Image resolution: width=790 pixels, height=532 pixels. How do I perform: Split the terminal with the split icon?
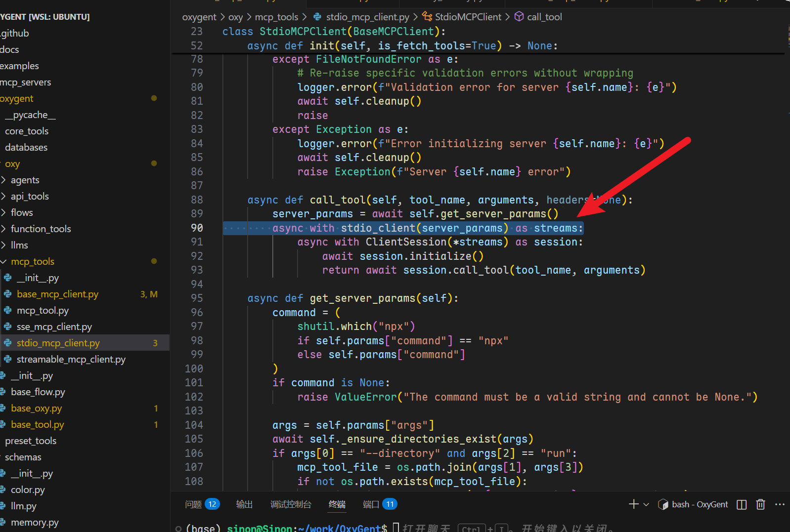point(742,504)
